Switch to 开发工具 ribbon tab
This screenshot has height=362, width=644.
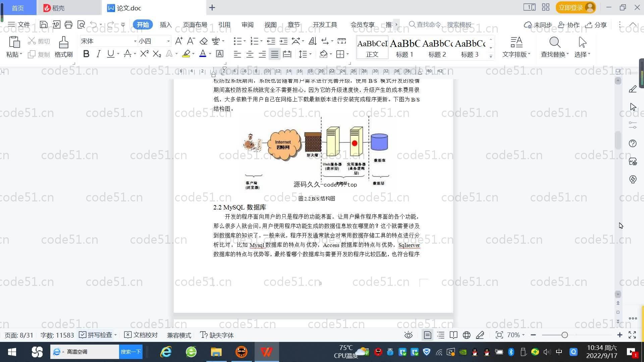(325, 24)
